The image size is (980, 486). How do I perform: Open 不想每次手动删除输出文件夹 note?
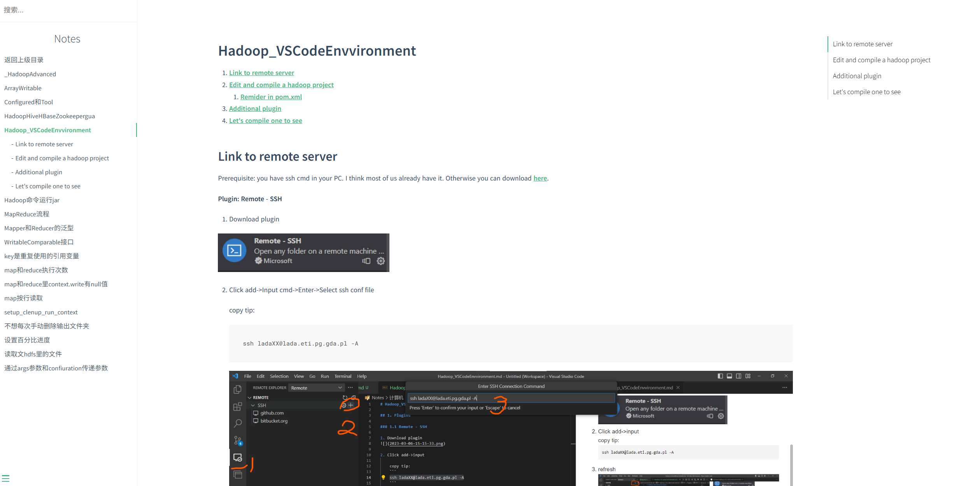[x=47, y=326]
